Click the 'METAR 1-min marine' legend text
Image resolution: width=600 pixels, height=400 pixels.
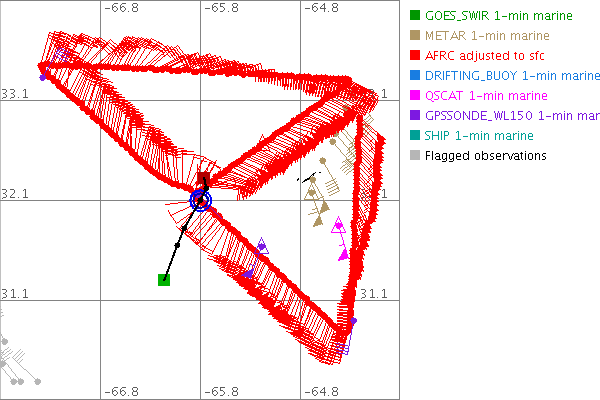pos(487,36)
